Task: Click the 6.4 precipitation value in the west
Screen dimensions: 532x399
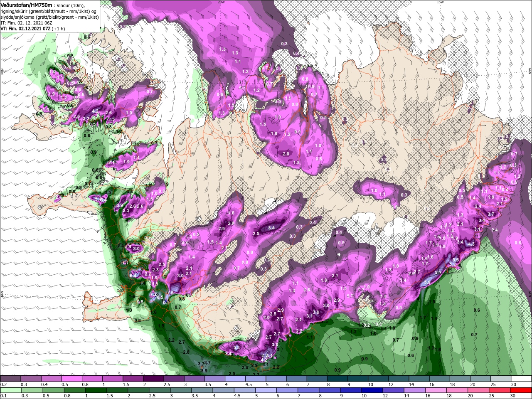Action: pyautogui.click(x=133, y=276)
